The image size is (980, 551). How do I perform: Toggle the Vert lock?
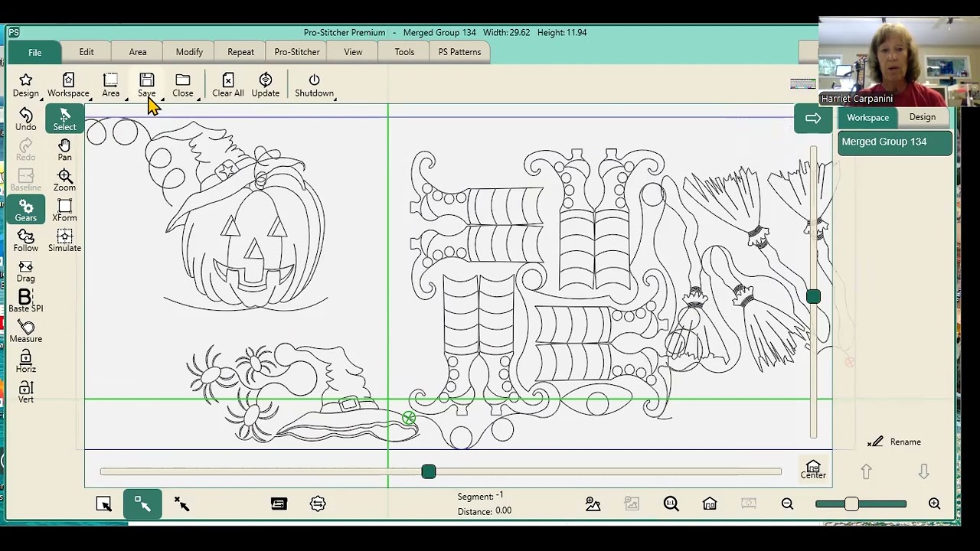(x=25, y=391)
